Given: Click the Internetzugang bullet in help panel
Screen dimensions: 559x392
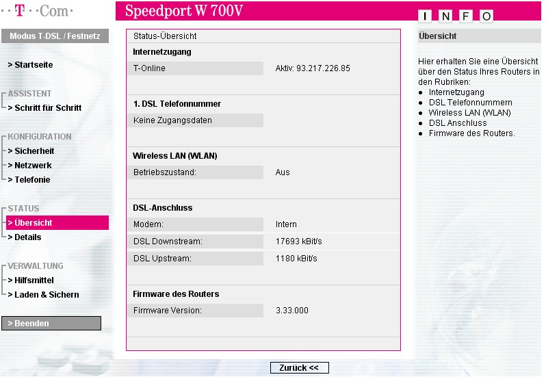Looking at the screenshot, I should [x=456, y=92].
